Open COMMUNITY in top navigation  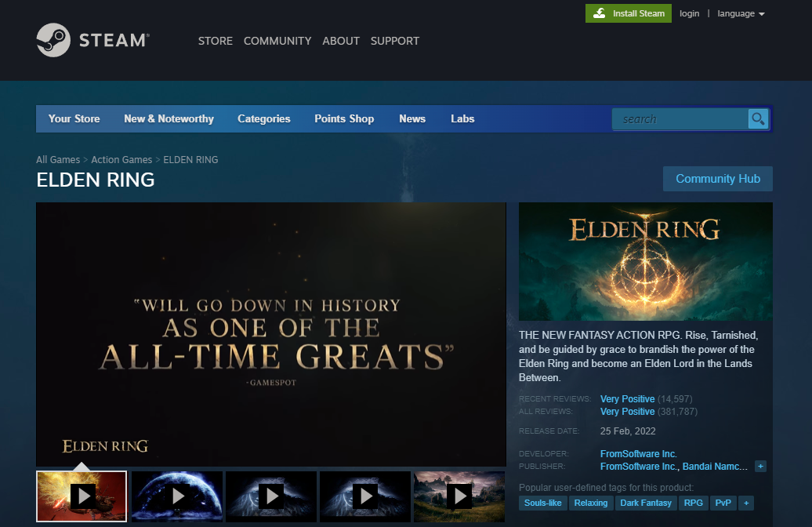pos(277,41)
